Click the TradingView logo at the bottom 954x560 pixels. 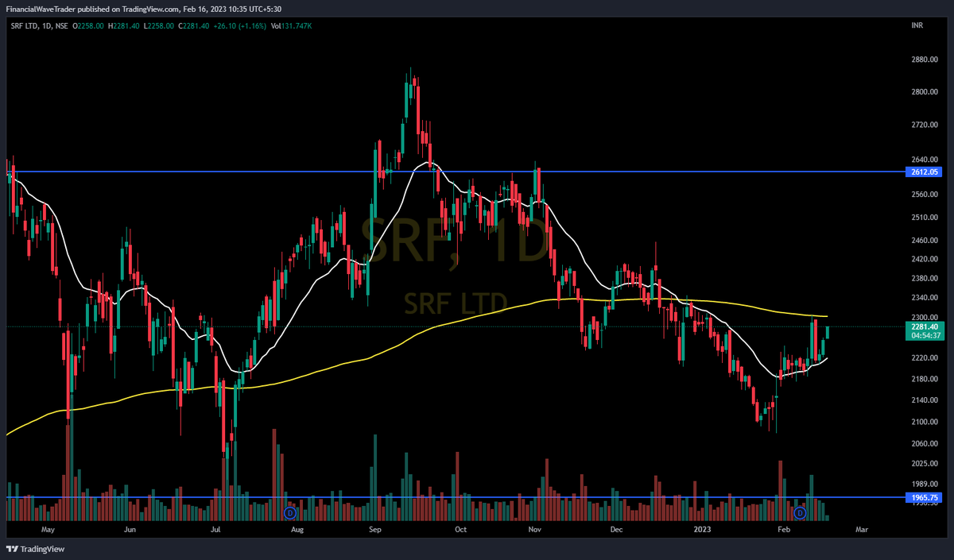(37, 549)
